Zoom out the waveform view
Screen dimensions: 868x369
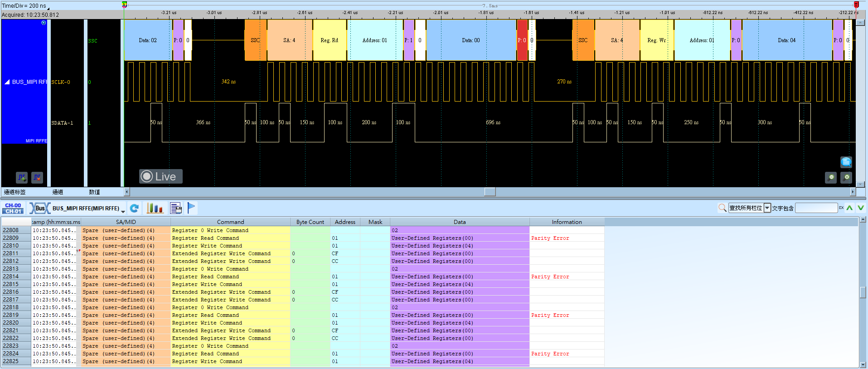click(x=830, y=178)
